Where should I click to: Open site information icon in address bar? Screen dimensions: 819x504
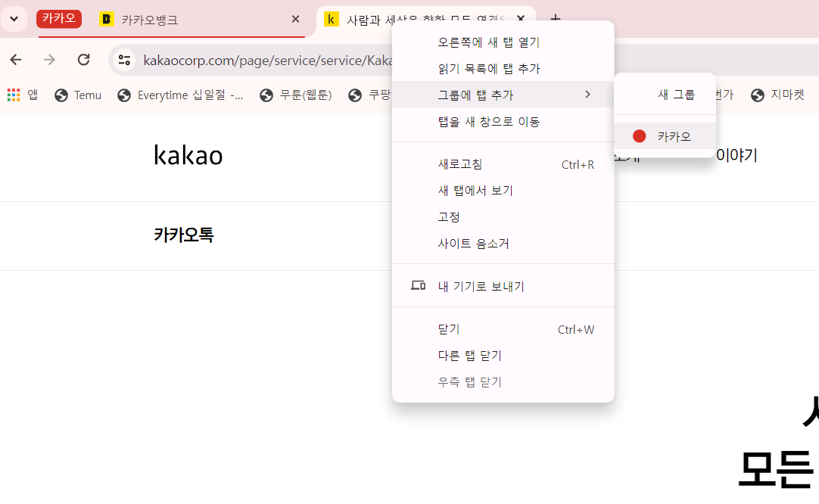(x=124, y=60)
